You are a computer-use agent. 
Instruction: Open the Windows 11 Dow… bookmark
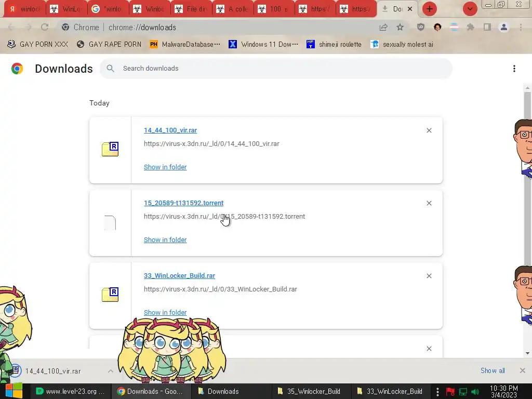coord(263,45)
